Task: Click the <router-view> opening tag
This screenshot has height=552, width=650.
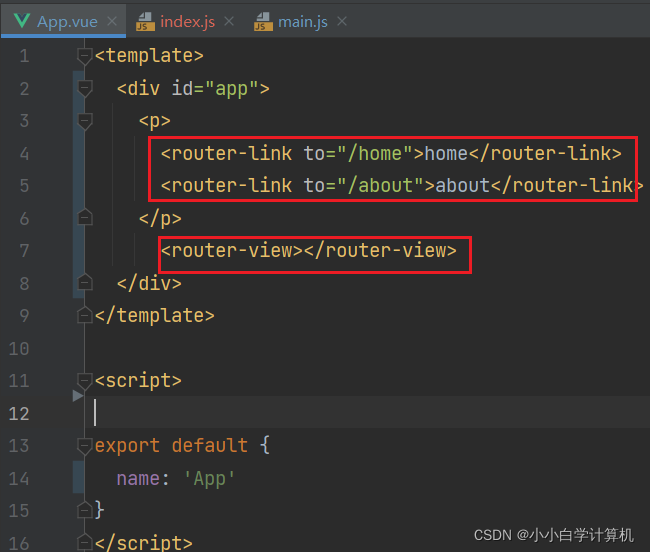Action: coord(232,250)
